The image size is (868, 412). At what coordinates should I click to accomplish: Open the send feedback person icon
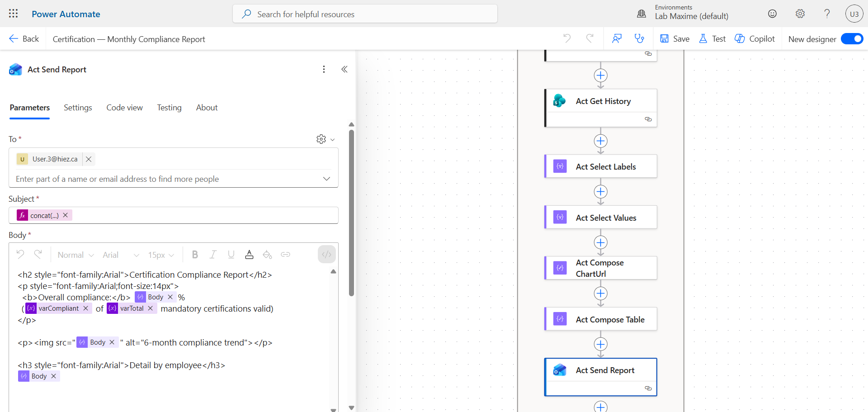coord(617,38)
